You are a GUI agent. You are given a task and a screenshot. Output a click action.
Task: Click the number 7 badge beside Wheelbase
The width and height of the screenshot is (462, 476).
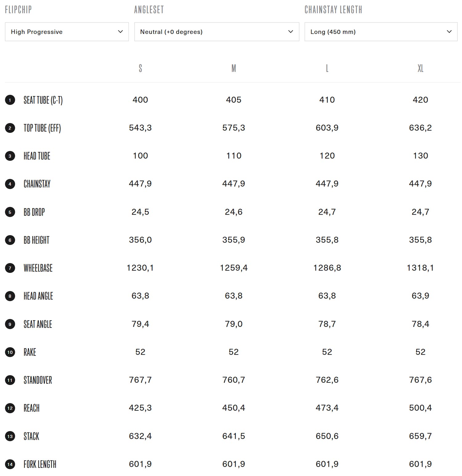click(10, 268)
